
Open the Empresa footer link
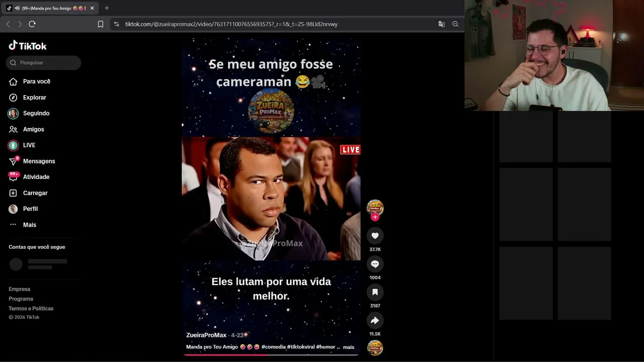coord(20,289)
